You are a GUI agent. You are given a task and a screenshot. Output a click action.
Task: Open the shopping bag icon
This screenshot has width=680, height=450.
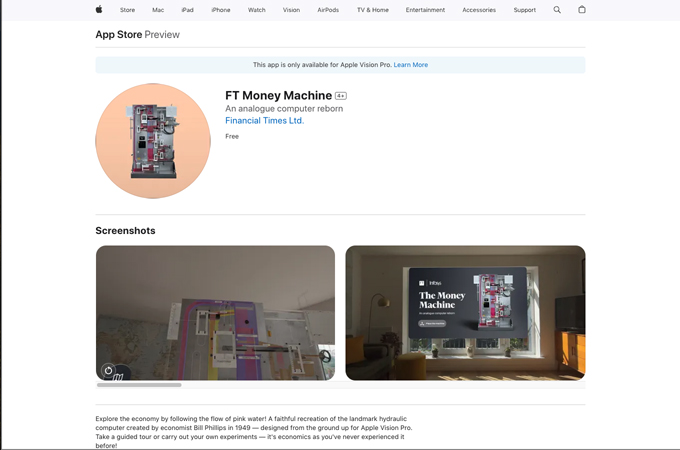tap(582, 10)
